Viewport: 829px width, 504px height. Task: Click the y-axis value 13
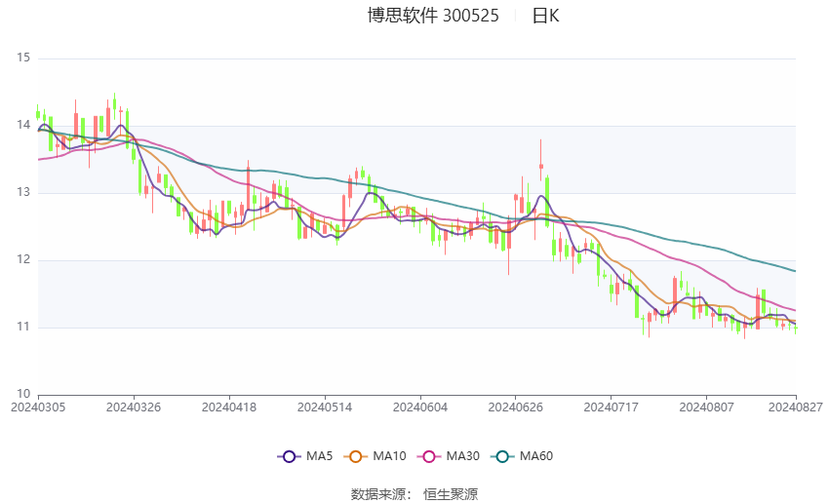click(x=23, y=192)
